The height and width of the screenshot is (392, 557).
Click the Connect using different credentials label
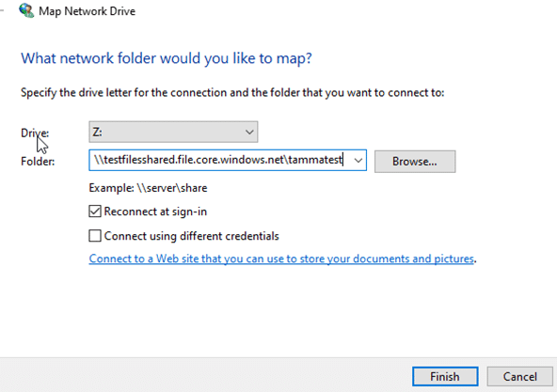click(192, 236)
